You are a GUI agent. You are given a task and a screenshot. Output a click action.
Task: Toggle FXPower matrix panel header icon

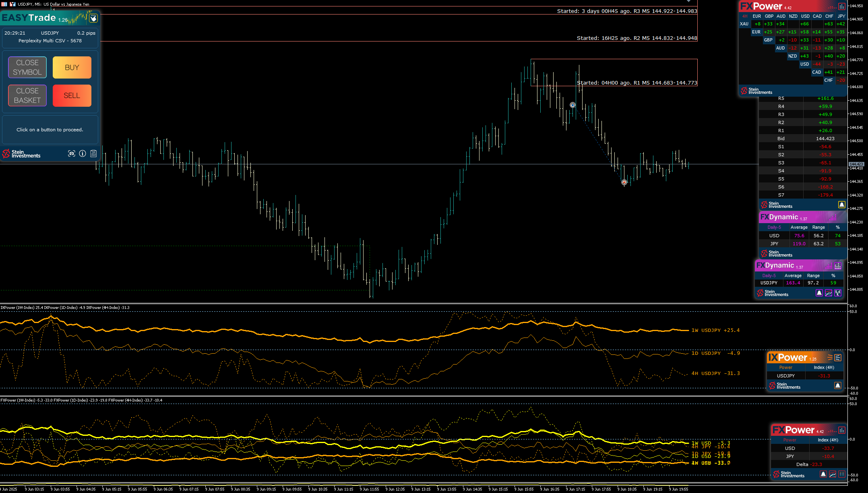[842, 6]
